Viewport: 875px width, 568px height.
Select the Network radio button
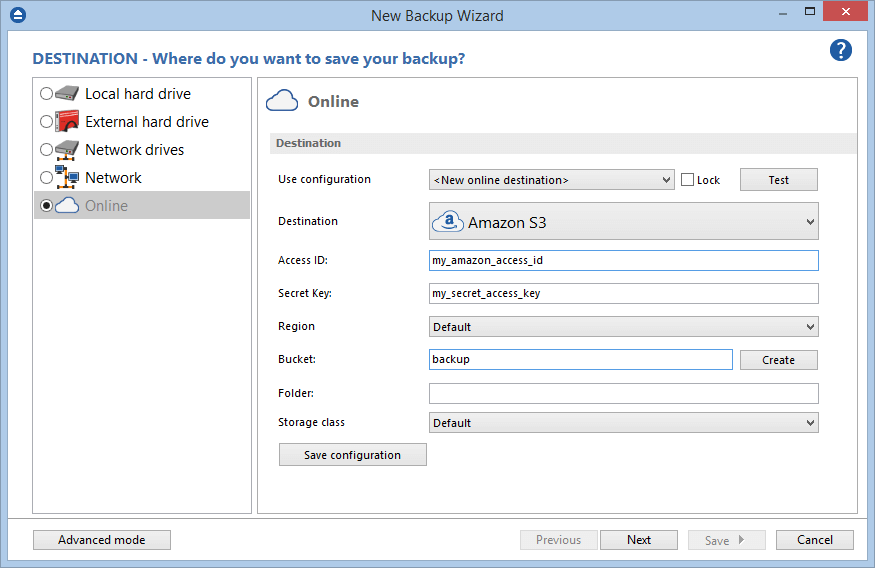tap(46, 177)
